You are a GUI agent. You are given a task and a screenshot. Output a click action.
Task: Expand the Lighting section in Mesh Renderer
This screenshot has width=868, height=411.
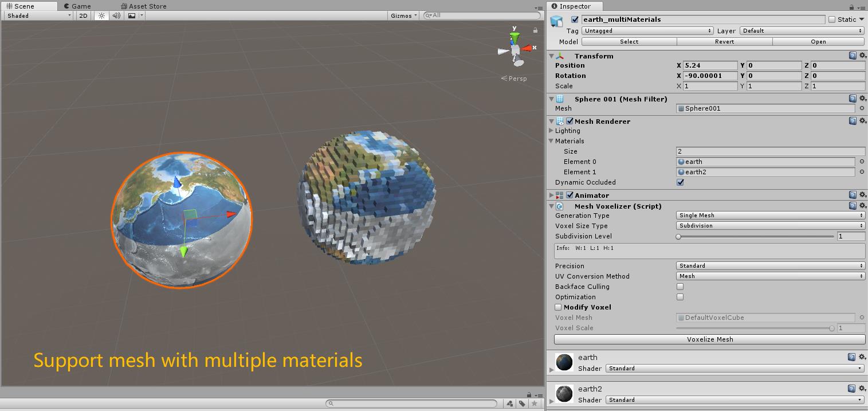tap(552, 131)
